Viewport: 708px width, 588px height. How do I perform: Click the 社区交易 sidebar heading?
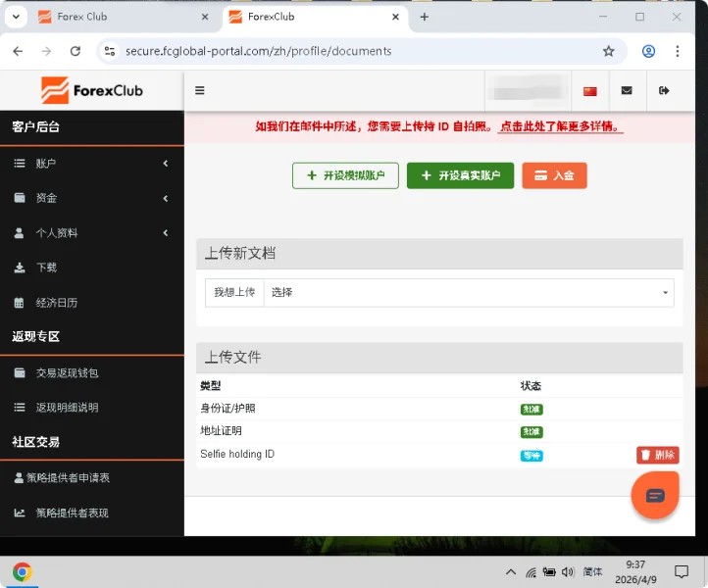[35, 442]
